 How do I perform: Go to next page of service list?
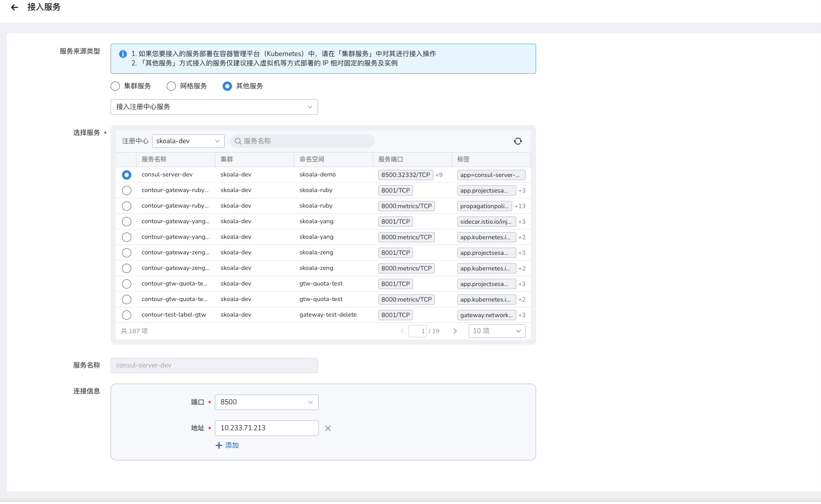point(455,331)
